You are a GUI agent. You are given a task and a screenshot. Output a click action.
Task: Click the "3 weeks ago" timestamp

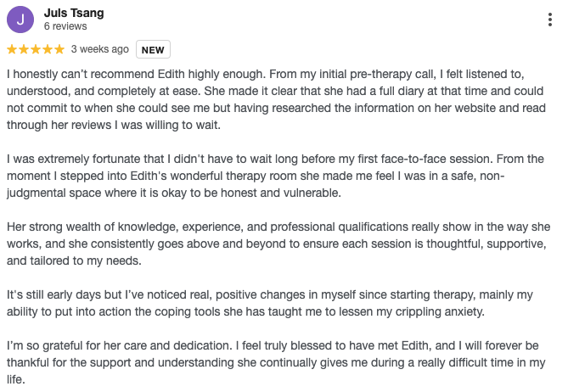(99, 49)
